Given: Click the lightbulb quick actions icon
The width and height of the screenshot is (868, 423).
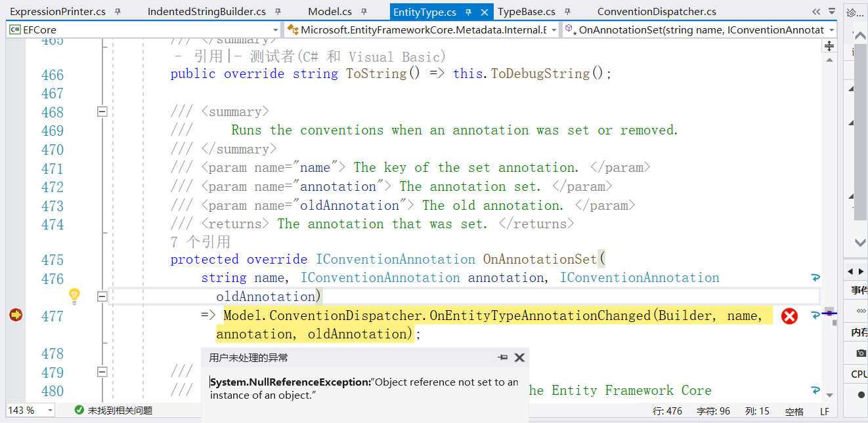Looking at the screenshot, I should click(74, 296).
